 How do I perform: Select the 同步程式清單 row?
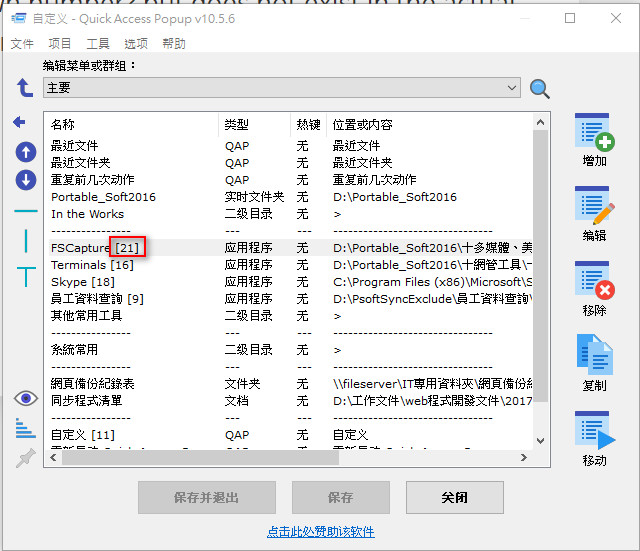[x=291, y=401]
